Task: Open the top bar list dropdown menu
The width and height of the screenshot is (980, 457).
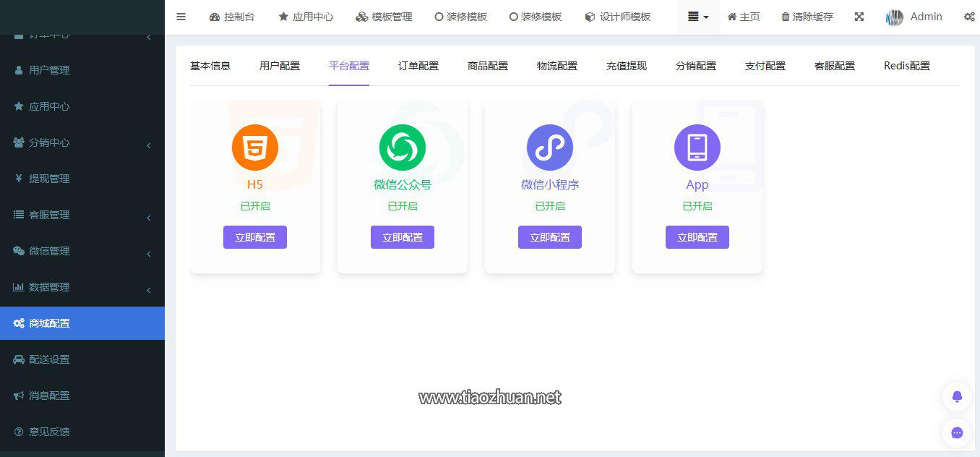Action: point(697,17)
